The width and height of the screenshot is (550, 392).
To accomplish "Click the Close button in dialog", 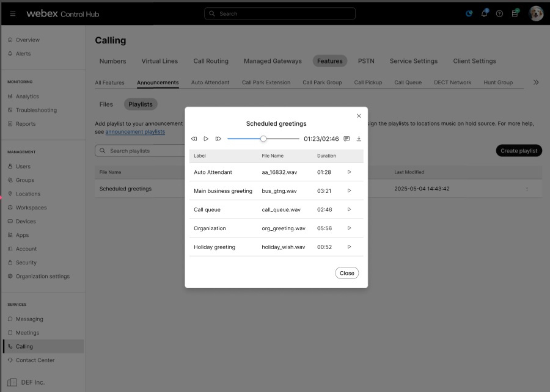I will pos(346,273).
